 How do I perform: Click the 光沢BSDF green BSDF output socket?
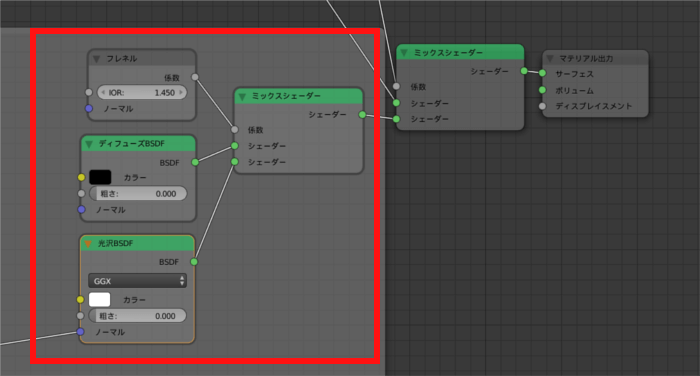pos(194,262)
